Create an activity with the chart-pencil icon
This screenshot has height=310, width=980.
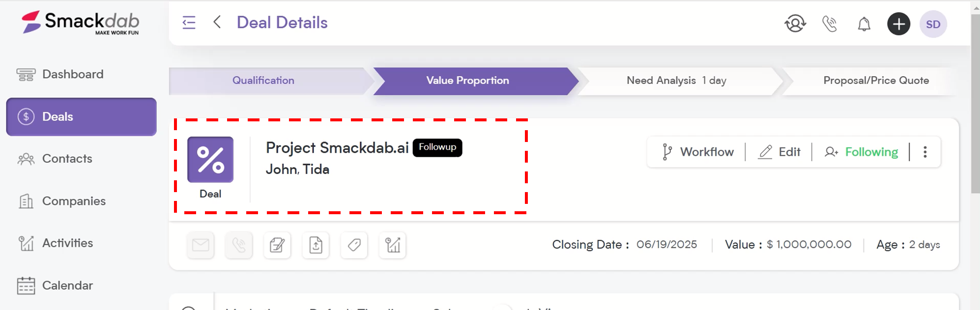392,245
